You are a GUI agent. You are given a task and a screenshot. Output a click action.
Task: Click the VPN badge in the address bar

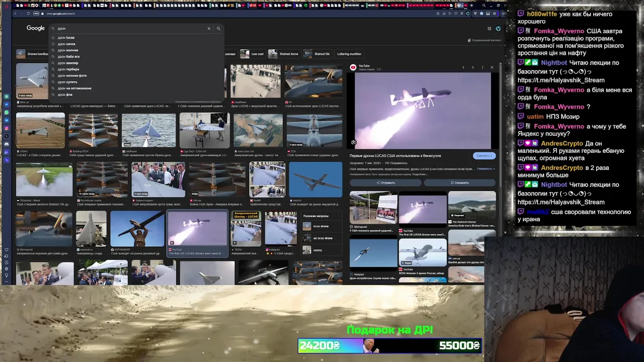[x=37, y=14]
